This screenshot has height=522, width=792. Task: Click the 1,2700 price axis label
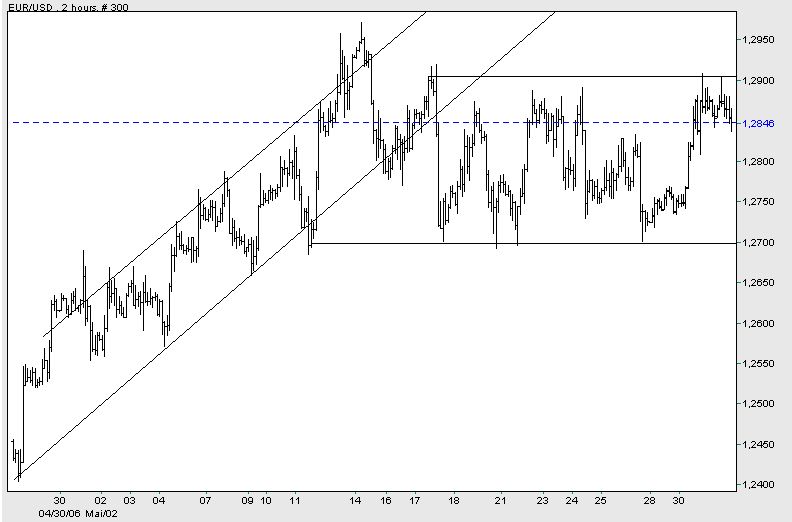pos(760,243)
